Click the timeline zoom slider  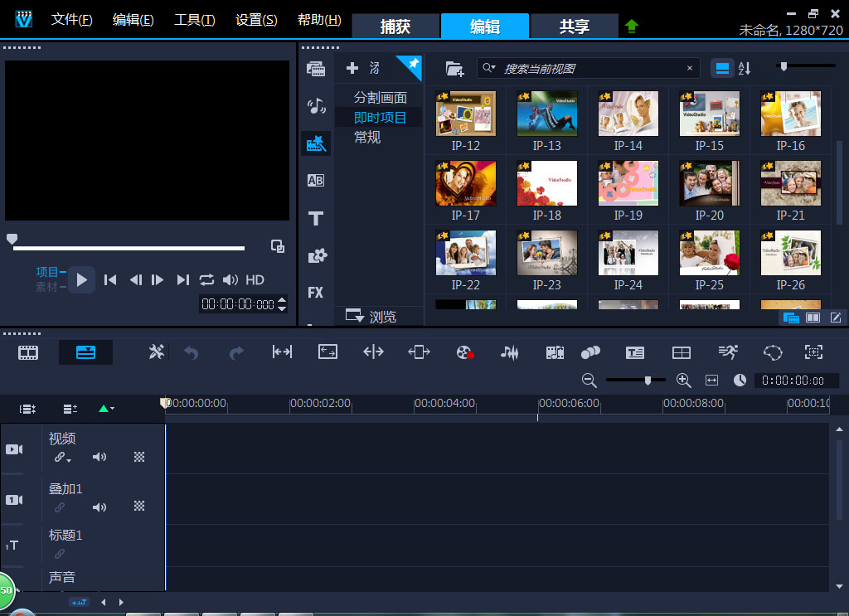pos(648,380)
